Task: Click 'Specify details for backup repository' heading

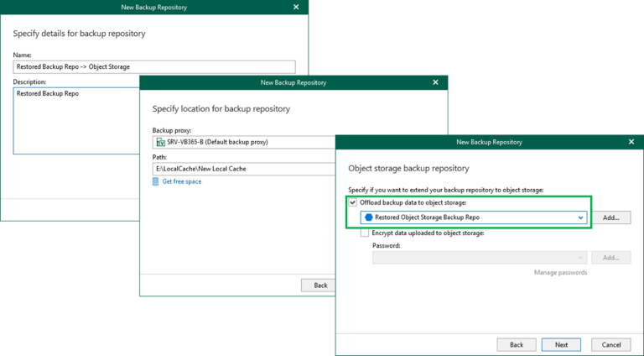Action: coord(80,34)
